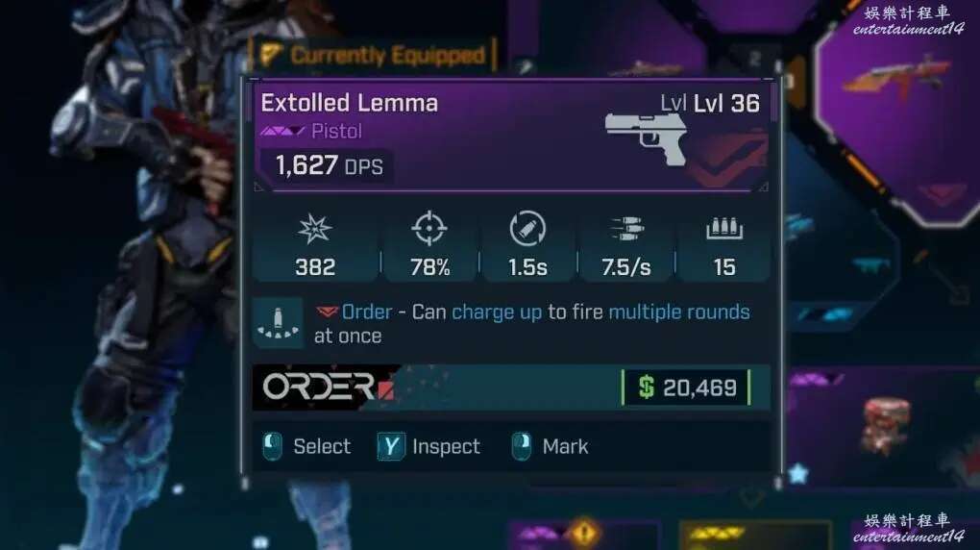Click the Y key Inspect icon
This screenshot has width=980, height=550.
(391, 446)
